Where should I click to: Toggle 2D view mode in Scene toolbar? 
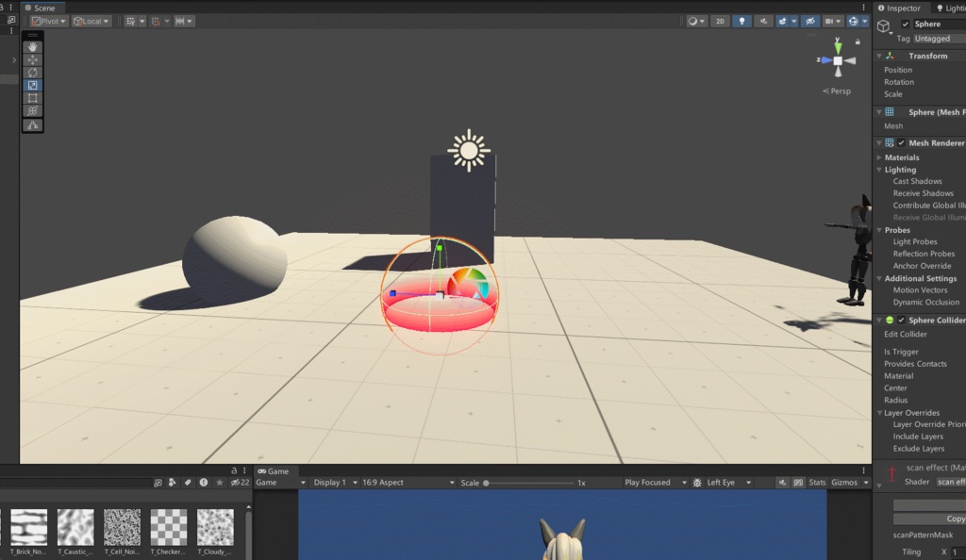tap(720, 21)
